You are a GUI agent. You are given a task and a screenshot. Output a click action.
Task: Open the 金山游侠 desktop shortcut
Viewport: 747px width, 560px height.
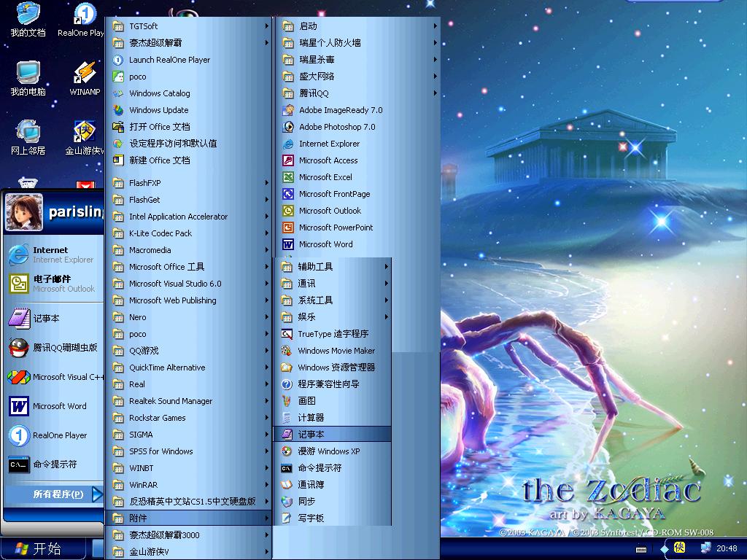click(85, 138)
